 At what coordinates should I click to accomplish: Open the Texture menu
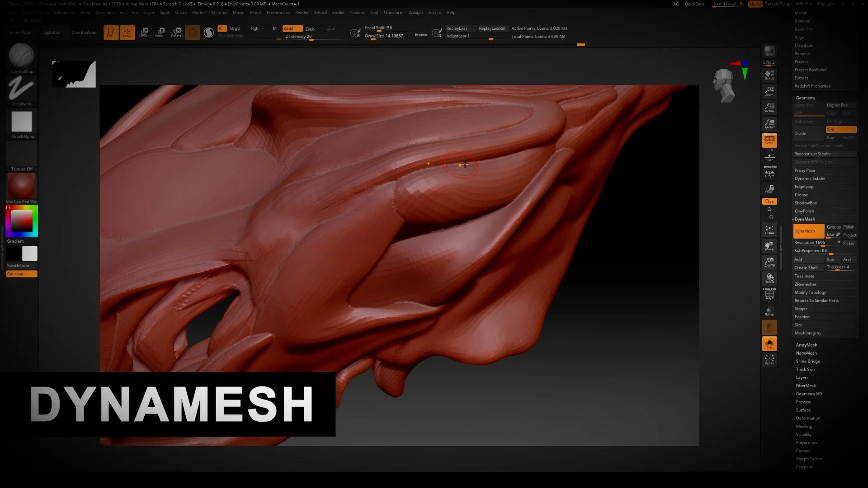pyautogui.click(x=357, y=12)
